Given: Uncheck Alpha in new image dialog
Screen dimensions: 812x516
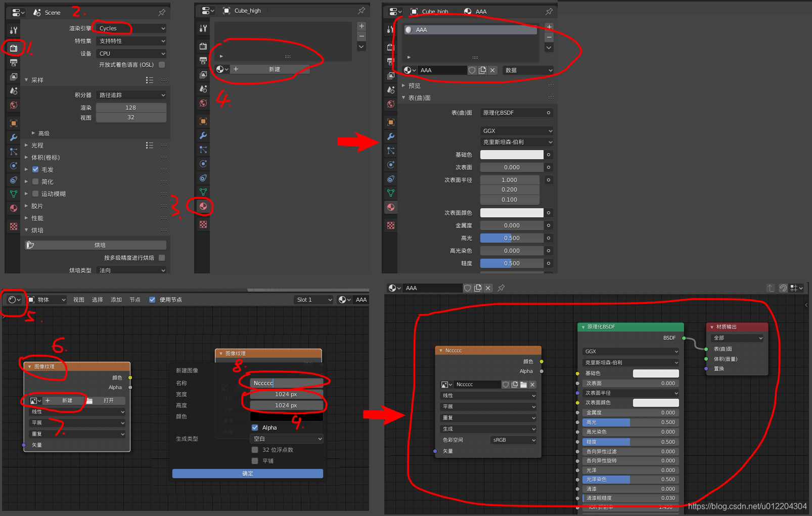Looking at the screenshot, I should pyautogui.click(x=255, y=428).
